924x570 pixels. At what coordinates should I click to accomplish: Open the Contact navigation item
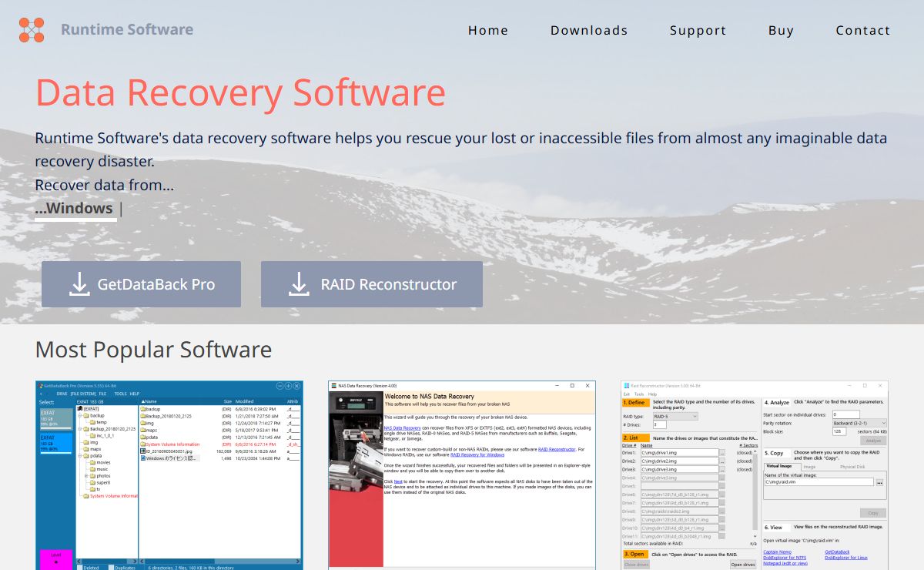coord(863,31)
